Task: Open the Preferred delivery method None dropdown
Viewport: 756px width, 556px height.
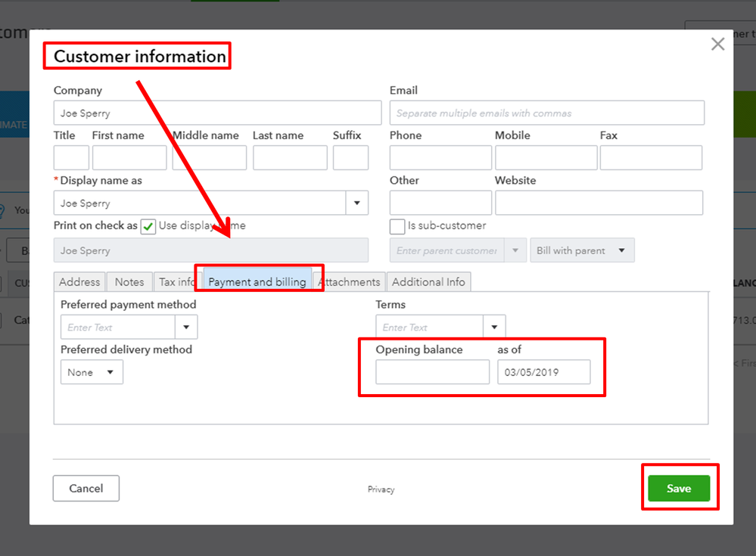Action: (92, 372)
